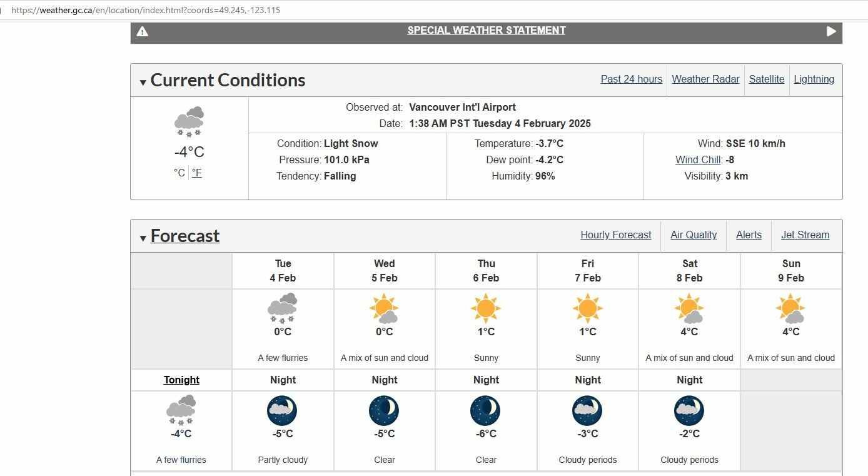Viewport: 868px width, 476px height.
Task: Click Friday night's cloudy periods icon
Action: coord(588,410)
